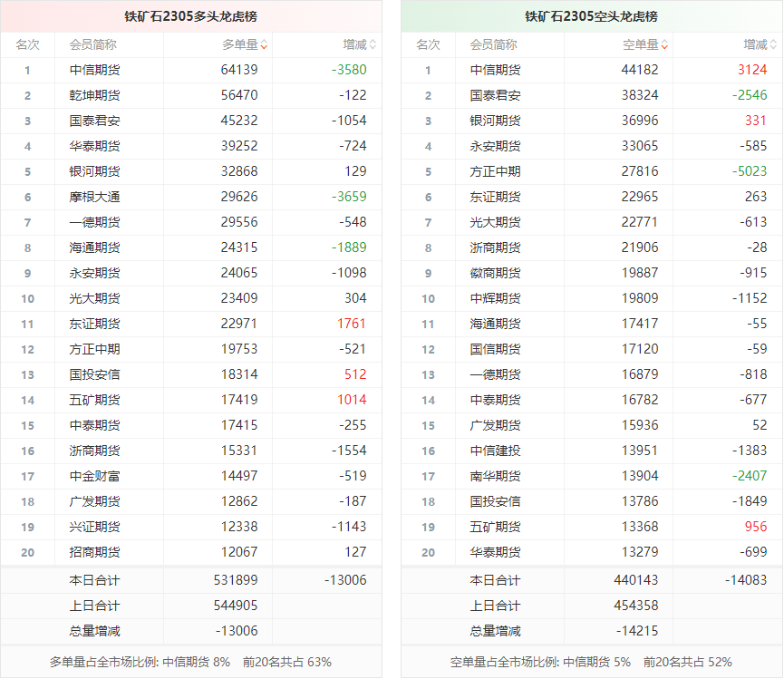Image resolution: width=784 pixels, height=679 pixels.
Task: Click sort icon beside 增减 in 空头 table
Action: [773, 44]
